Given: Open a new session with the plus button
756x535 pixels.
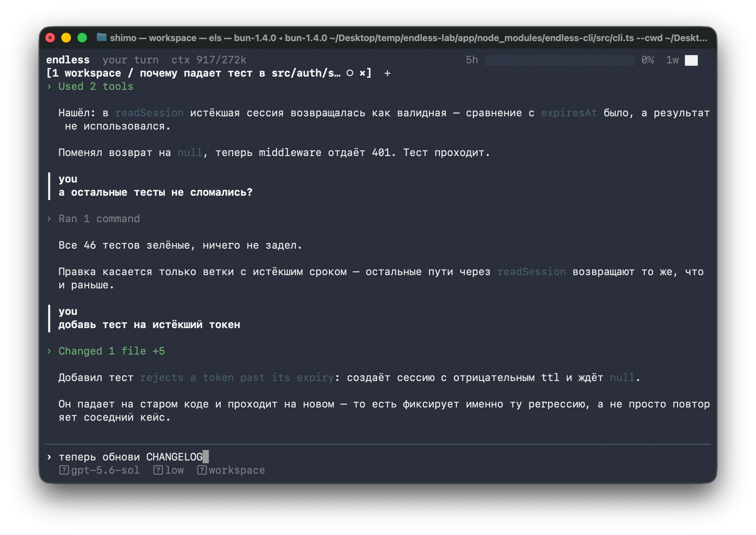Looking at the screenshot, I should point(387,73).
